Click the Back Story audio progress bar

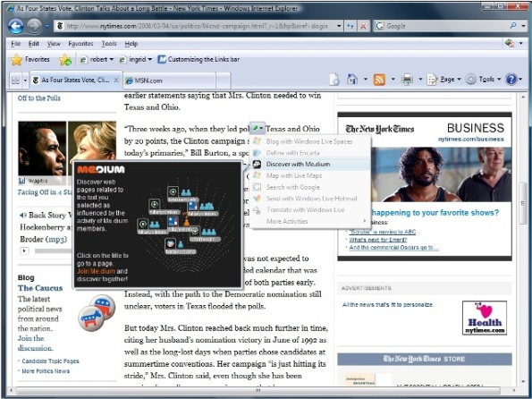pos(54,251)
